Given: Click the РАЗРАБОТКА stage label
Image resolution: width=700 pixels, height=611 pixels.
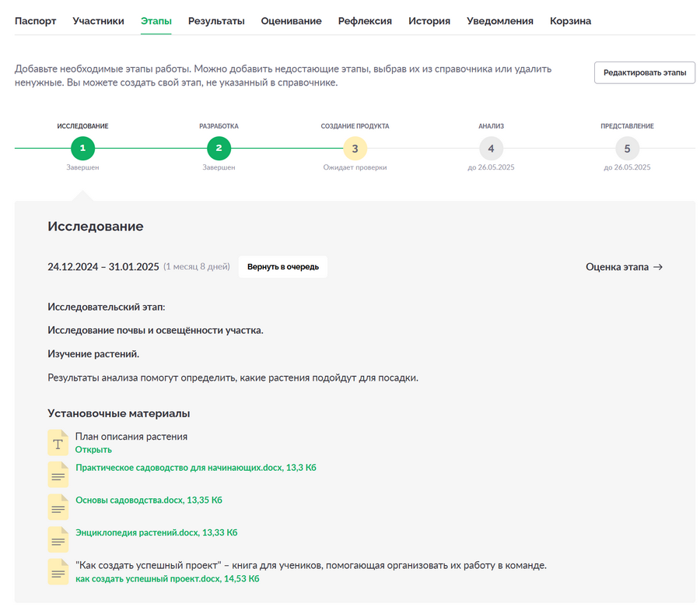Looking at the screenshot, I should (219, 126).
